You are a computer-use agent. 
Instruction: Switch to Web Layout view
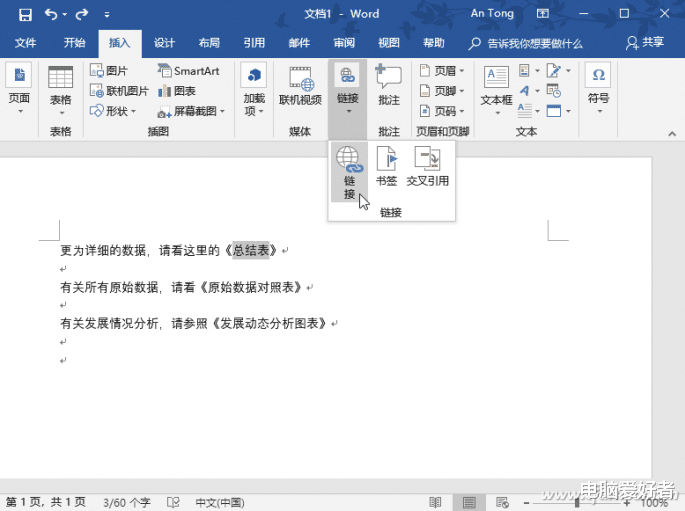pos(502,503)
